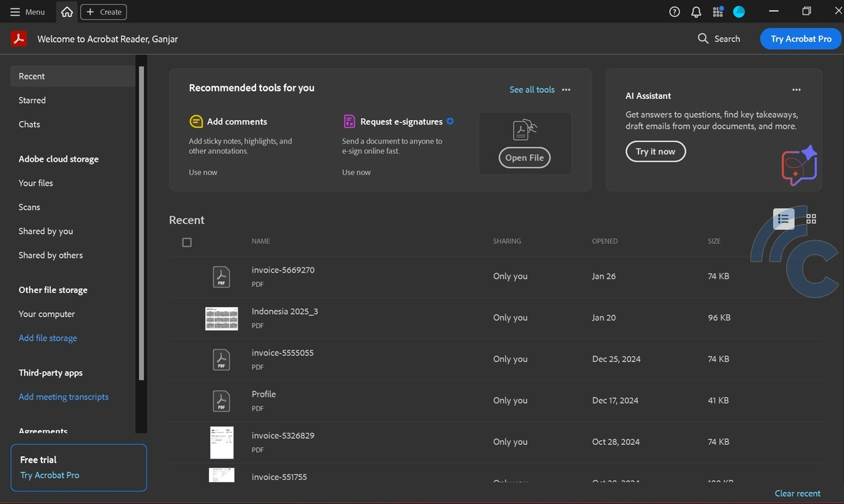Click the SHARING column header
This screenshot has width=844, height=504.
point(507,241)
